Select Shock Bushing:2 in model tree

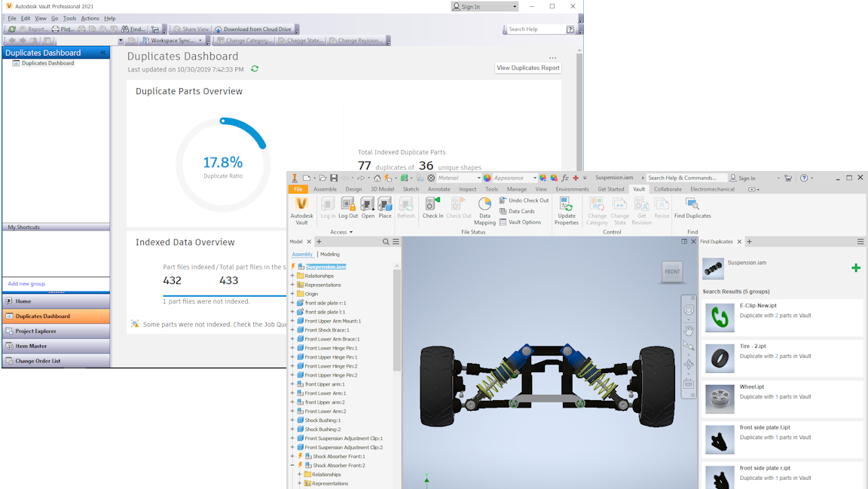(x=322, y=429)
